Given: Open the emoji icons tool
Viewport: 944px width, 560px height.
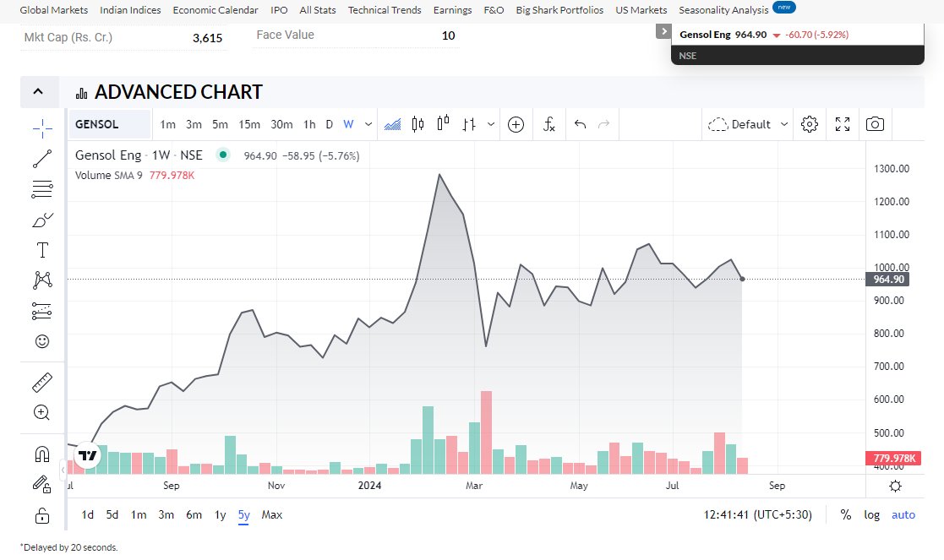Looking at the screenshot, I should coord(42,341).
